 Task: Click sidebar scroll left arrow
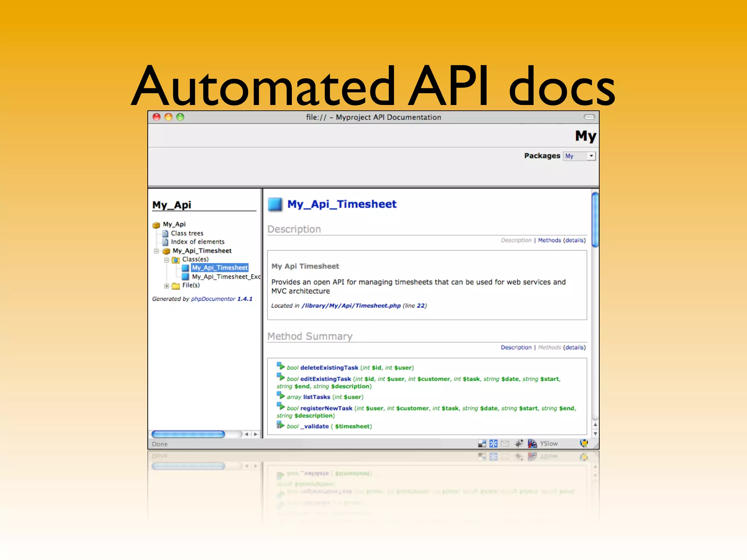247,434
